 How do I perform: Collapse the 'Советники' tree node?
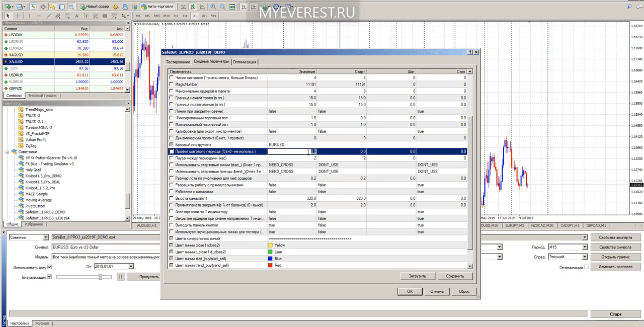8,151
